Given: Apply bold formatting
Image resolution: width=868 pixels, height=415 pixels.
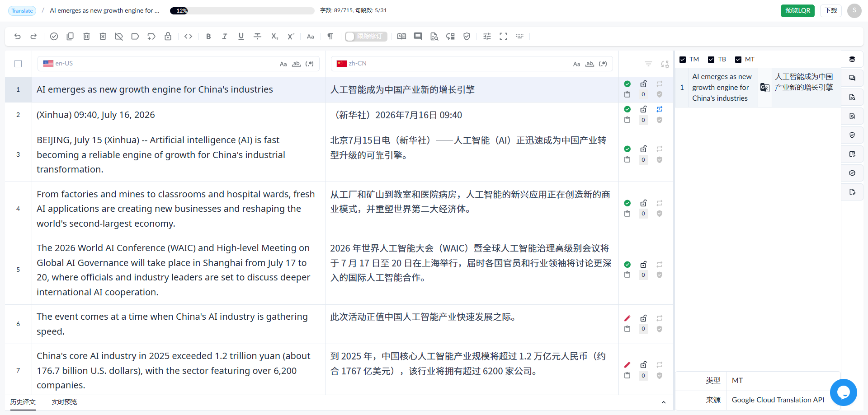Looking at the screenshot, I should 208,37.
